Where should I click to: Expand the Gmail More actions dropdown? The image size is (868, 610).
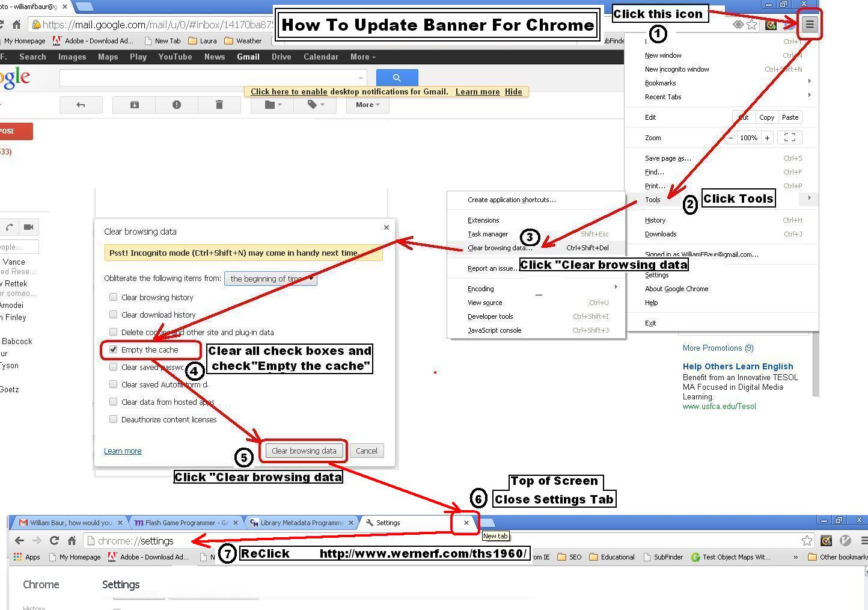coord(367,105)
